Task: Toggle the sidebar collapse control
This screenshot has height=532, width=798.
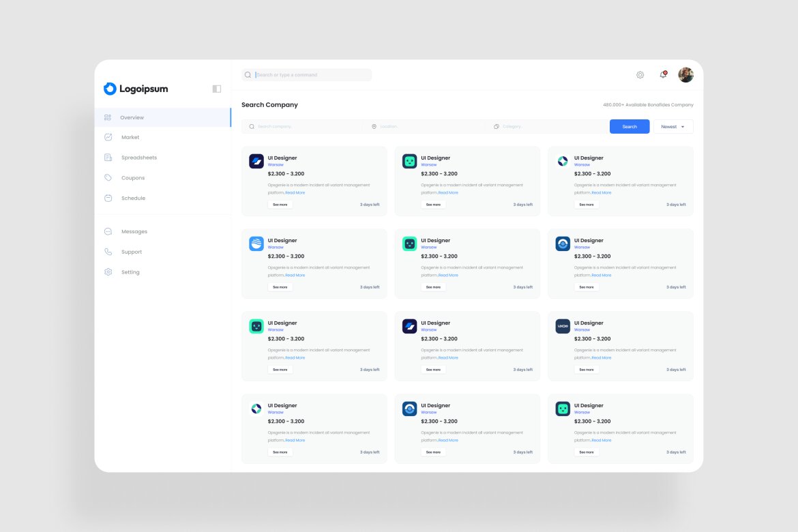Action: point(216,89)
